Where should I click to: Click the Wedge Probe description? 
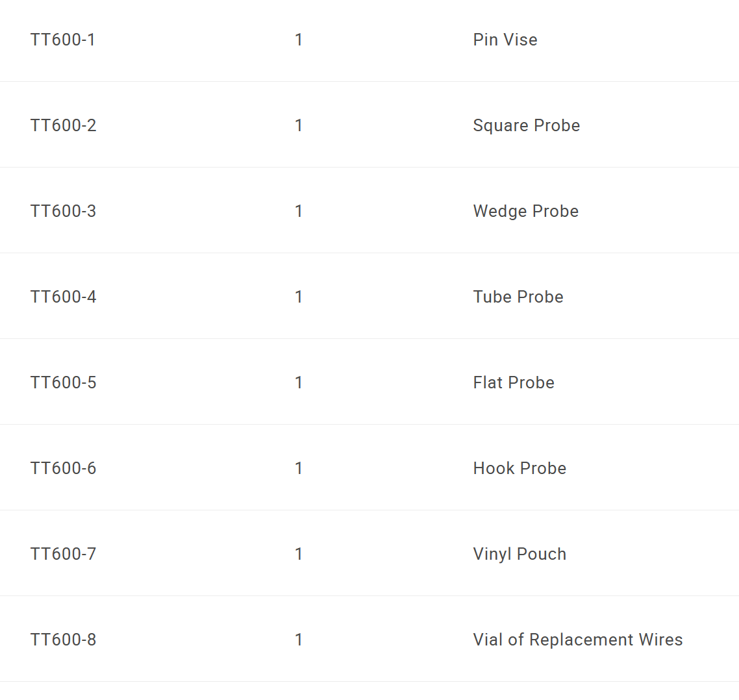pyautogui.click(x=526, y=211)
